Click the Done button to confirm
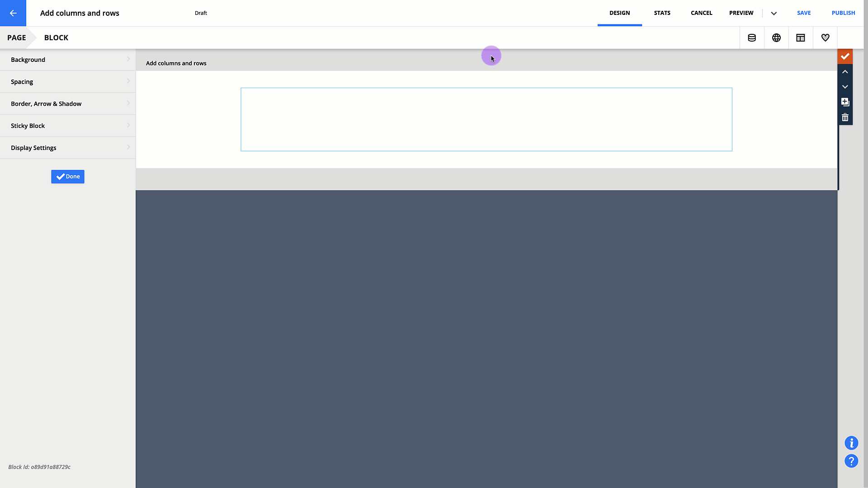The image size is (868, 488). 67,176
